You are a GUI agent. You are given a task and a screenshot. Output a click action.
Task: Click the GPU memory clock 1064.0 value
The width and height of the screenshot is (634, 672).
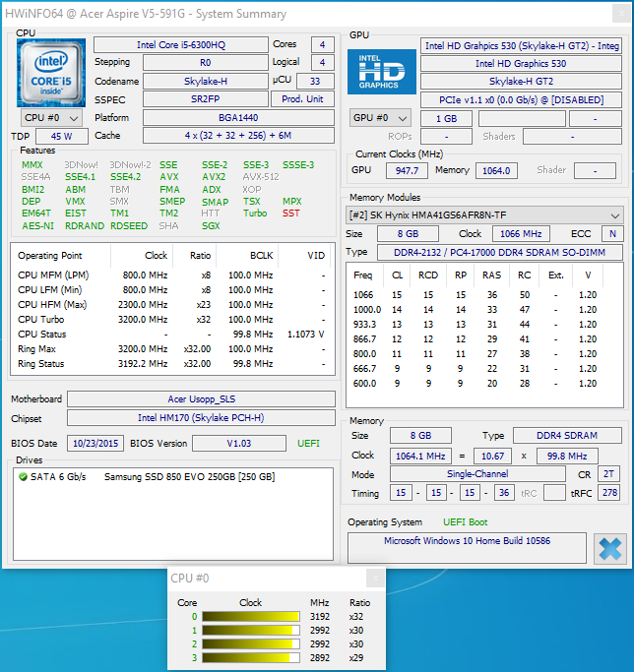tap(496, 170)
